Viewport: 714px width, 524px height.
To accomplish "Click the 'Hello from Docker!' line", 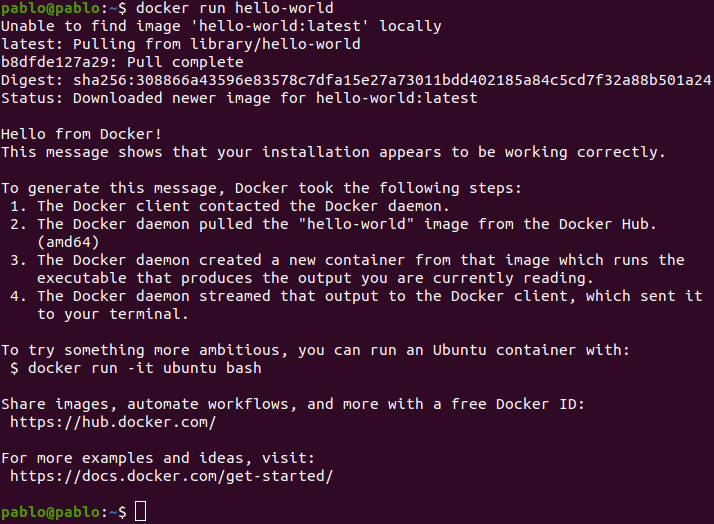I will (x=81, y=134).
